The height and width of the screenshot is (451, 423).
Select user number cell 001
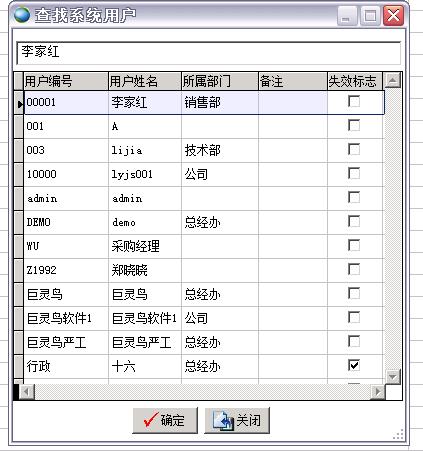[66, 127]
